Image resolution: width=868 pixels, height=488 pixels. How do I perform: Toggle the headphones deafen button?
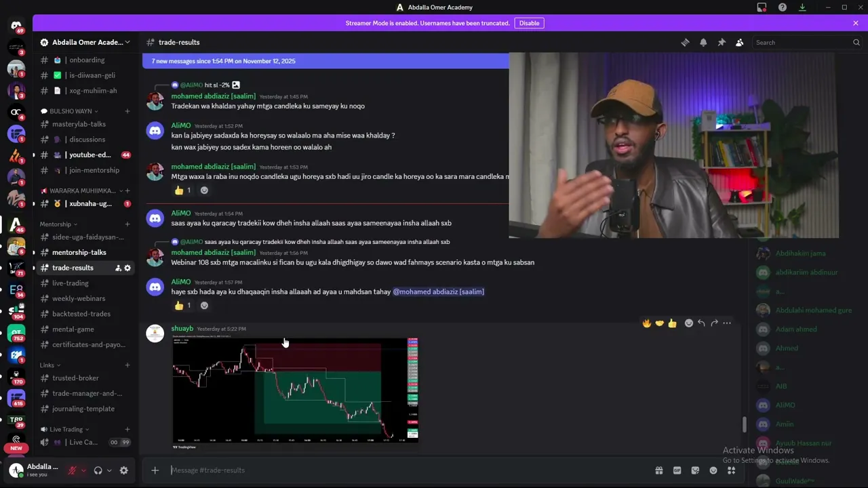[x=98, y=470]
